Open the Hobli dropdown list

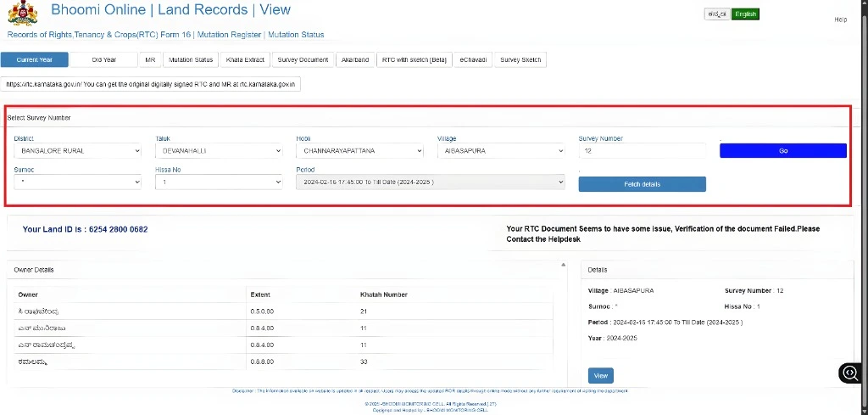359,151
